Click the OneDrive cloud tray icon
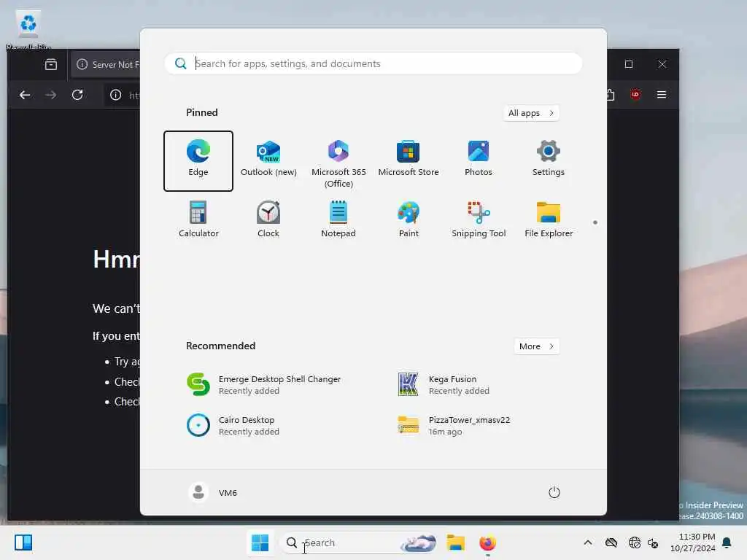Image resolution: width=747 pixels, height=560 pixels. 611,542
